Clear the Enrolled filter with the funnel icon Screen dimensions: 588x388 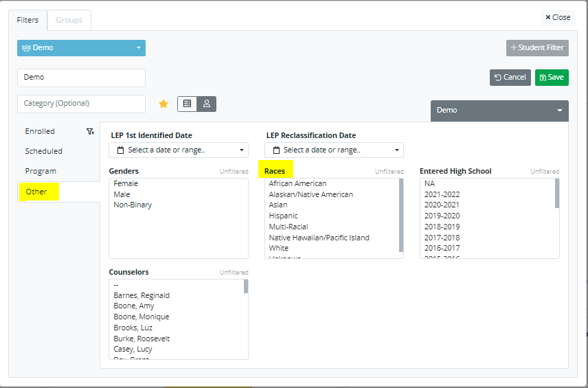pyautogui.click(x=90, y=132)
